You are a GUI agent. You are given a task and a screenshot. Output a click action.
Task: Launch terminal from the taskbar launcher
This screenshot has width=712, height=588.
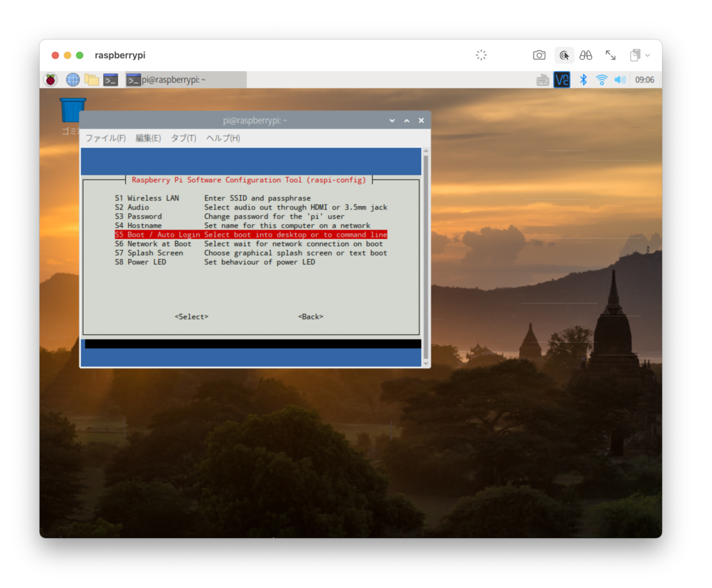110,80
